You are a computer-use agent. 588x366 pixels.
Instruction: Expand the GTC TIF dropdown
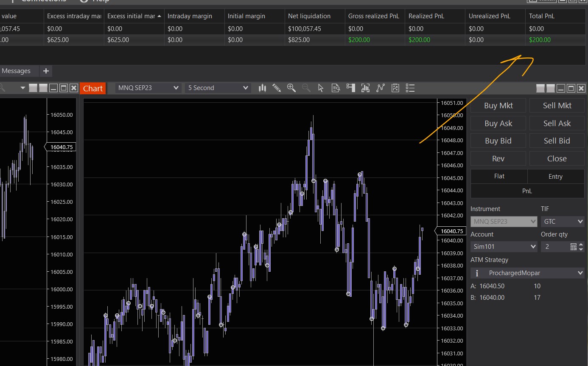pos(563,221)
